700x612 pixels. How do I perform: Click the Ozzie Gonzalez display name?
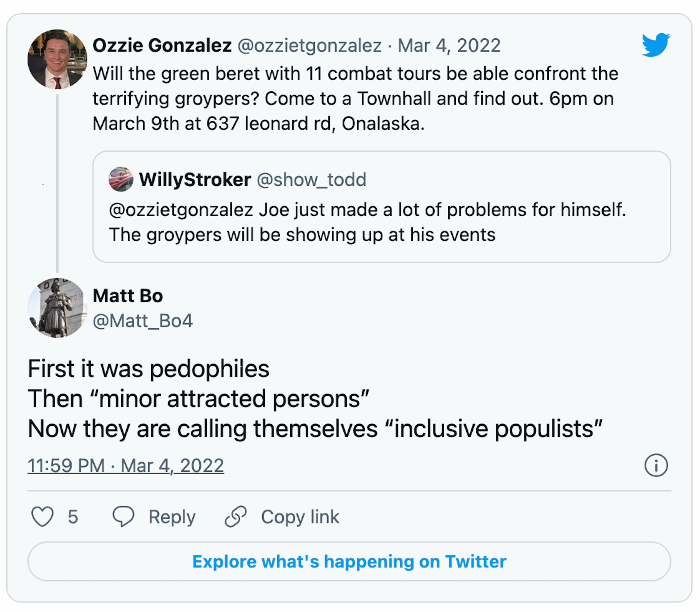point(162,45)
